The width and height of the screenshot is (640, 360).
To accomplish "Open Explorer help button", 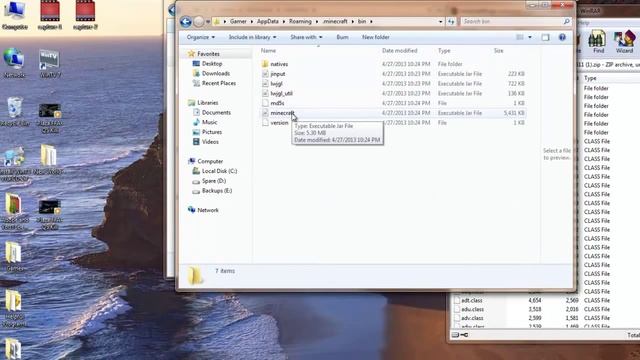I will point(562,37).
